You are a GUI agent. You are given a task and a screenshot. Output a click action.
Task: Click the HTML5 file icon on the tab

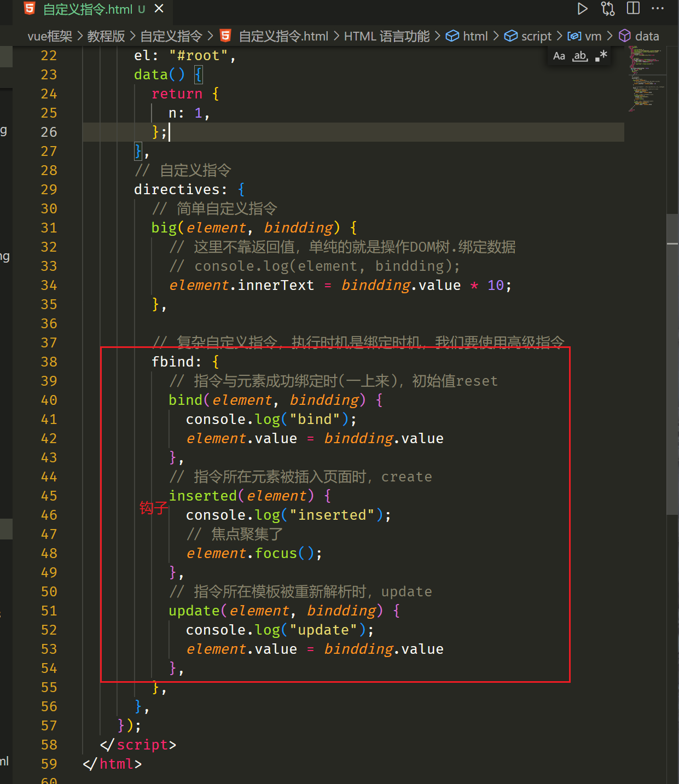click(30, 9)
